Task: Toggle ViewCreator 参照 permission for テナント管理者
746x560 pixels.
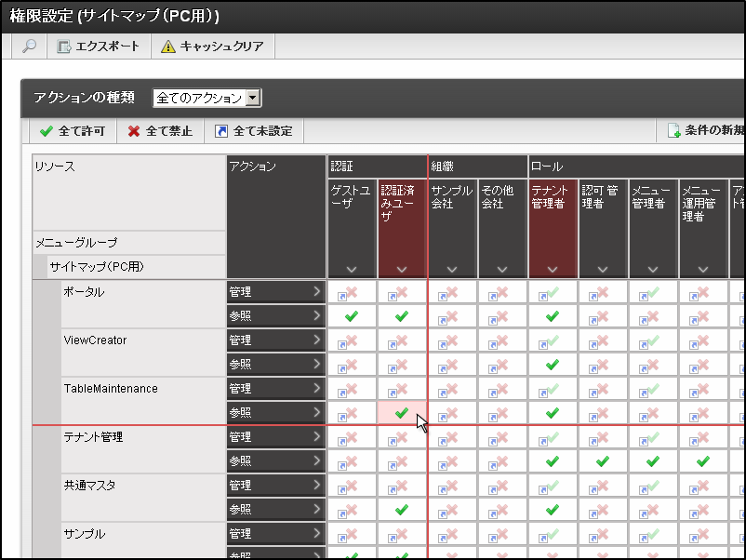Action: 553,365
